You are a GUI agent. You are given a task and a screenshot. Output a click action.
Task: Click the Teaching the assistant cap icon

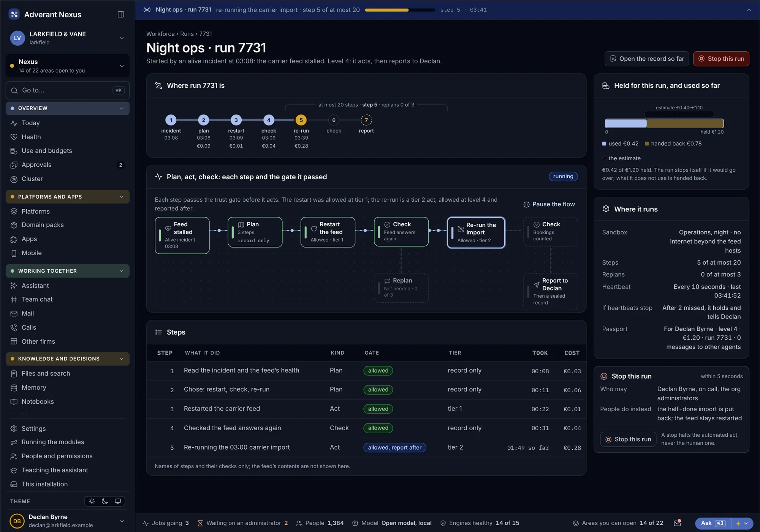pos(14,470)
